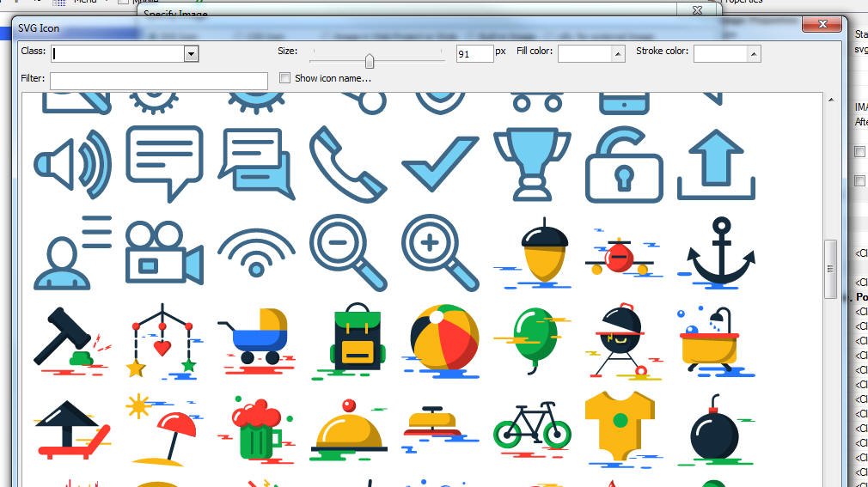Pick the red airplane icon
The width and height of the screenshot is (868, 487).
click(624, 256)
